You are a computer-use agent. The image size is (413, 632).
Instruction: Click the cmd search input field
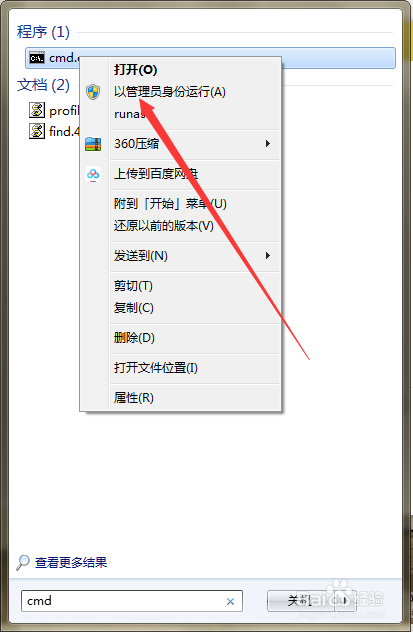(132, 601)
